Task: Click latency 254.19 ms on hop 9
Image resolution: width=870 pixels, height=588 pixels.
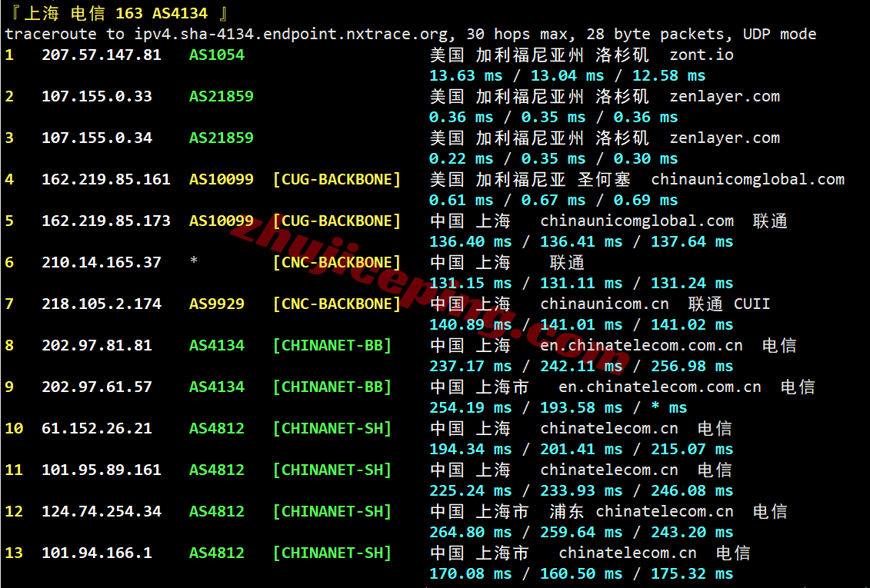Action: tap(471, 408)
